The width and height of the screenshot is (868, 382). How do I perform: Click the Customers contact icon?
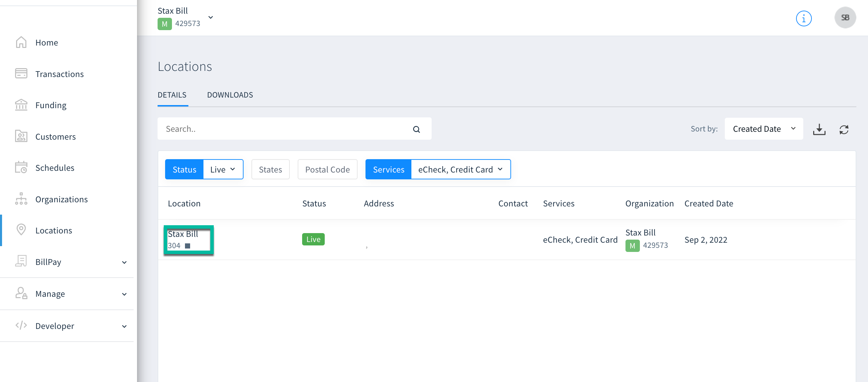click(x=21, y=136)
